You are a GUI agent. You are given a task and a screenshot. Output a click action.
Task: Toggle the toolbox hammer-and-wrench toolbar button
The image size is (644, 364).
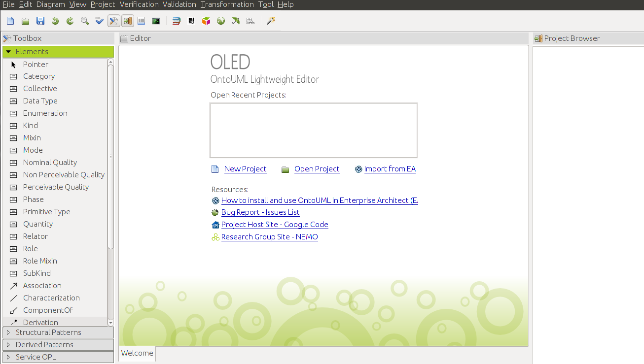click(x=114, y=21)
